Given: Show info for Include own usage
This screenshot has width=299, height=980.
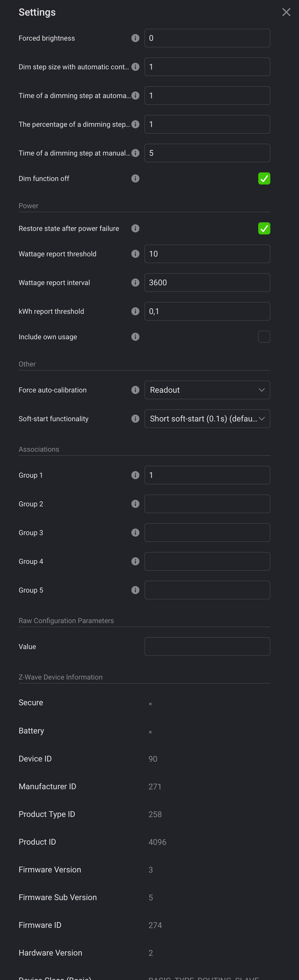Looking at the screenshot, I should point(135,337).
